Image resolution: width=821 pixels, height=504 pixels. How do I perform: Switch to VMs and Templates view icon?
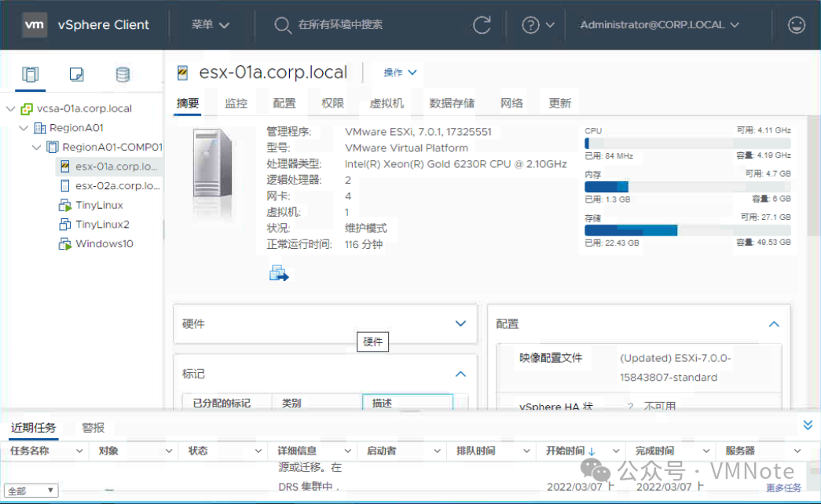click(76, 75)
